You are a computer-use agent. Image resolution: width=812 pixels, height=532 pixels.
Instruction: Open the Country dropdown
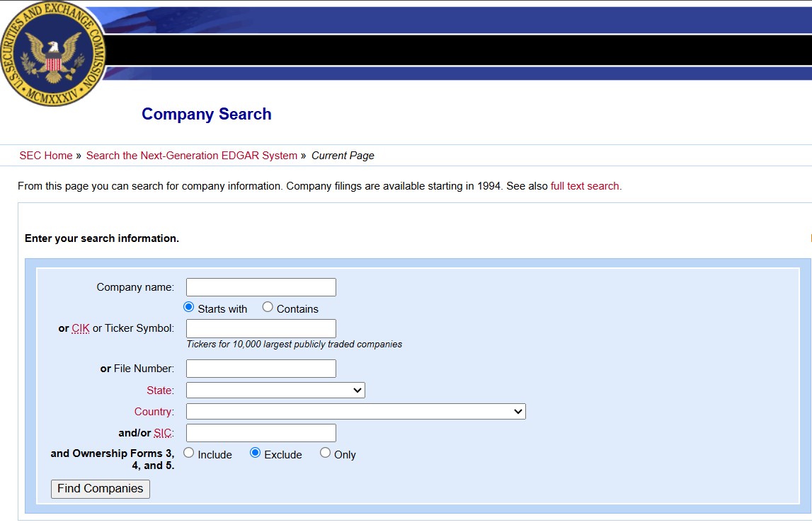click(x=356, y=412)
